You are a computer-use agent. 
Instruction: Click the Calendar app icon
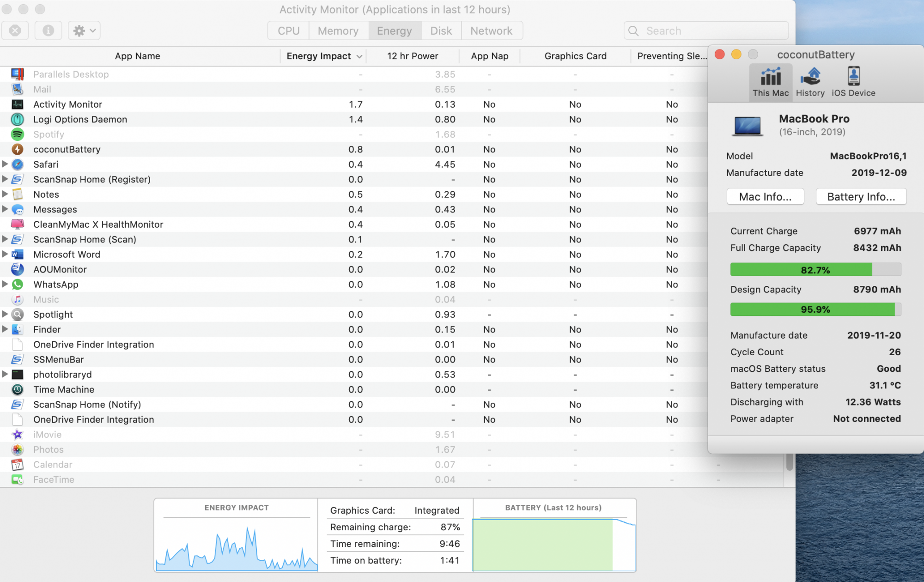coord(18,465)
